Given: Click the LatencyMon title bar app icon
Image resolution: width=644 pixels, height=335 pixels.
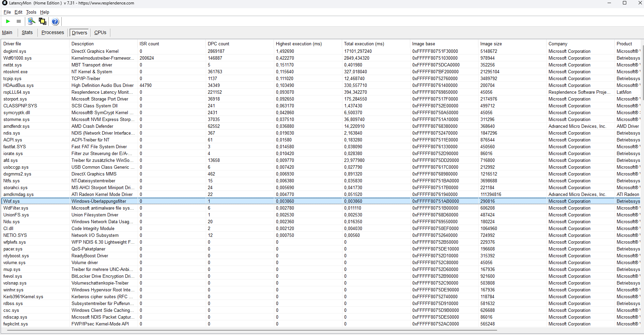Looking at the screenshot, I should coord(5,3).
